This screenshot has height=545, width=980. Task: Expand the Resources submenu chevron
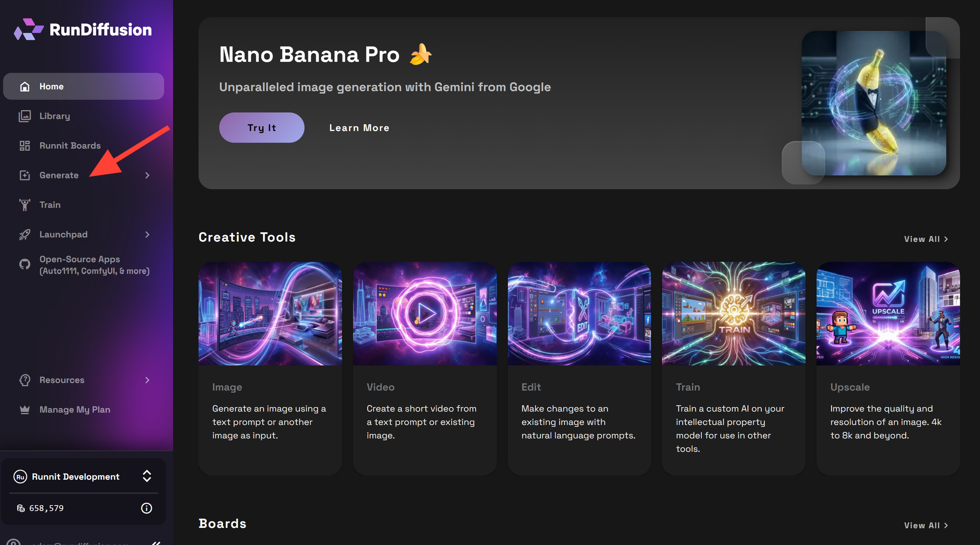coord(147,380)
